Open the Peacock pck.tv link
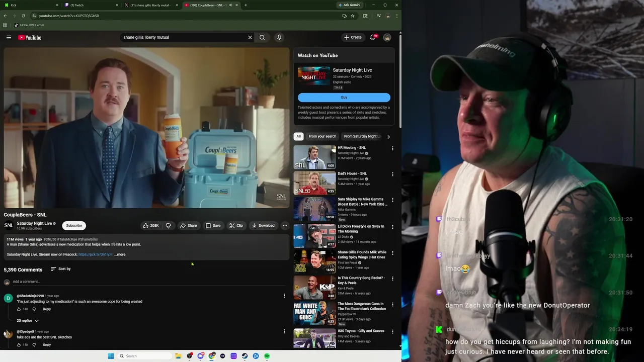This screenshot has width=644, height=362. pos(96,254)
